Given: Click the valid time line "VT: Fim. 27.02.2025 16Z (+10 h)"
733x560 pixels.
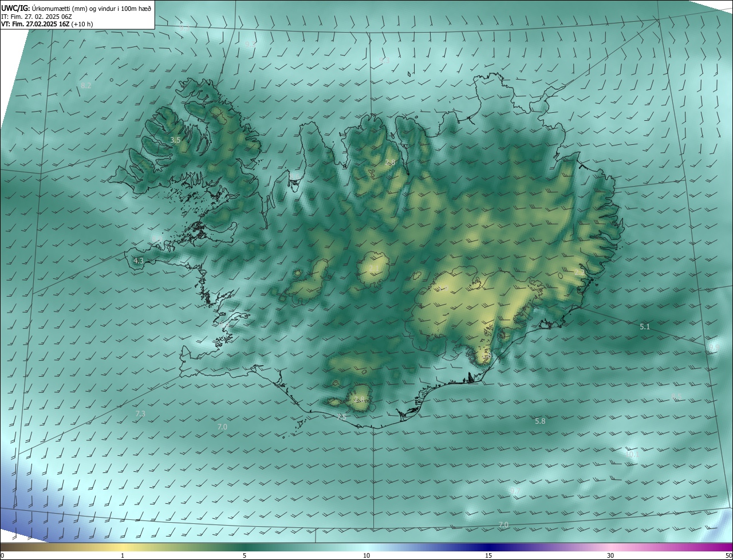Looking at the screenshot, I should pyautogui.click(x=48, y=24).
